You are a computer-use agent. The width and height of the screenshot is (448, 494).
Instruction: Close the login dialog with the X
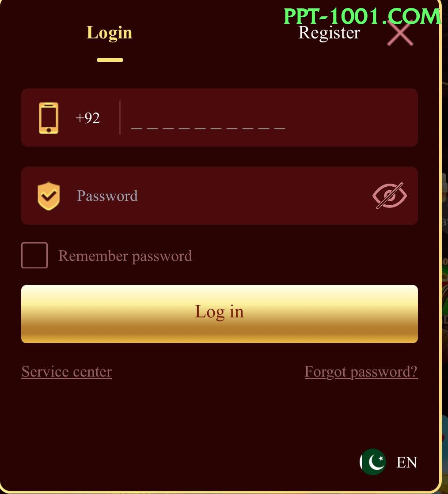click(400, 34)
